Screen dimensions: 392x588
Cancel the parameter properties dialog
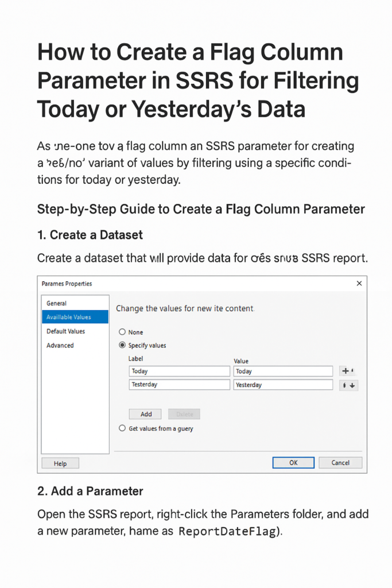(340, 463)
